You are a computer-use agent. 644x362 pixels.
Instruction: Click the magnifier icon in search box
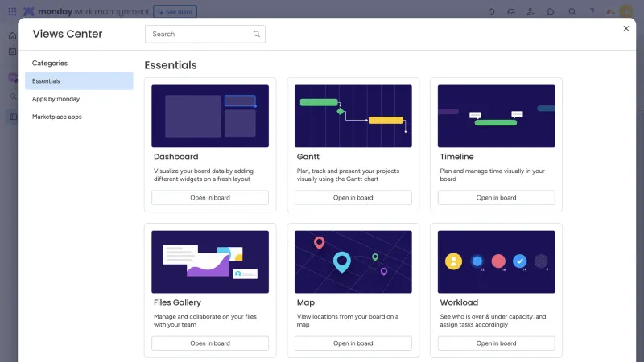click(x=256, y=34)
